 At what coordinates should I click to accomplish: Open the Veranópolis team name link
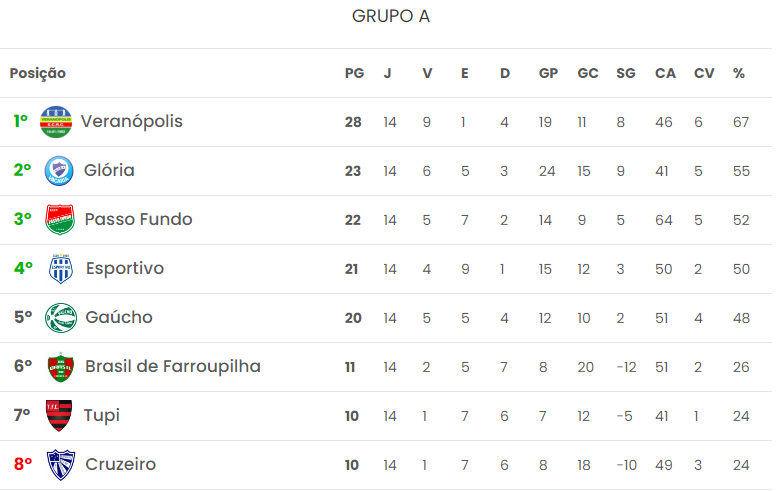[131, 122]
